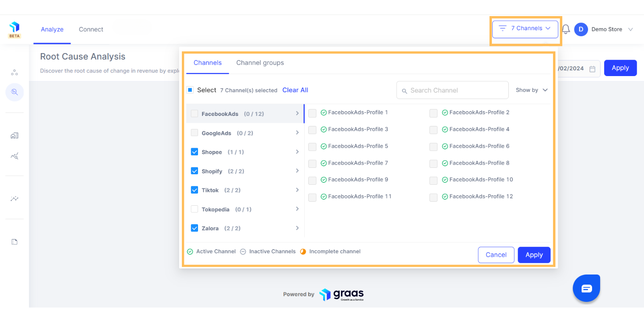Click the date range field ending 02/2024
Screen dimensions: 644x322
579,68
